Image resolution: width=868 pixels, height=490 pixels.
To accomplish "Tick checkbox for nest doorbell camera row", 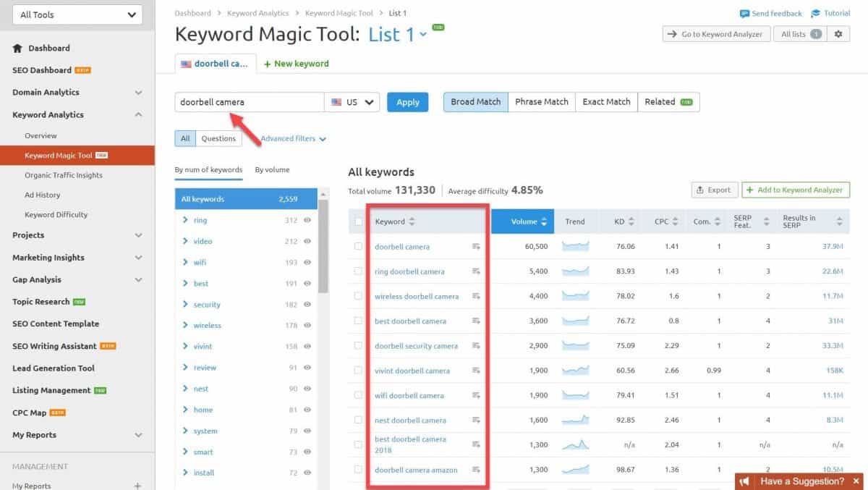I will coord(358,420).
